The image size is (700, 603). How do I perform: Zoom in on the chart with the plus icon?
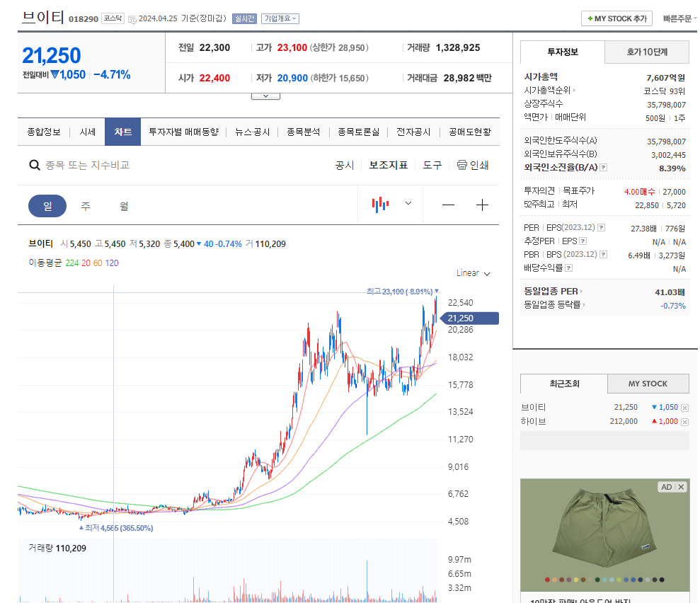pos(482,205)
